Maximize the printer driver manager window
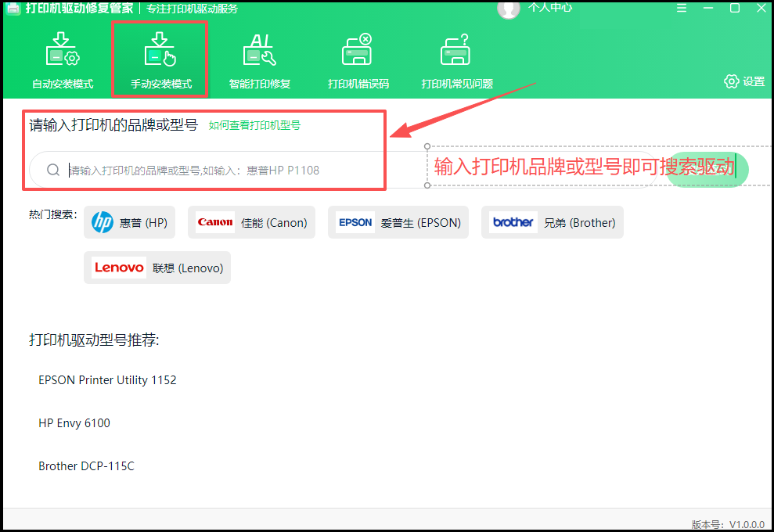This screenshot has width=774, height=532. [x=735, y=8]
